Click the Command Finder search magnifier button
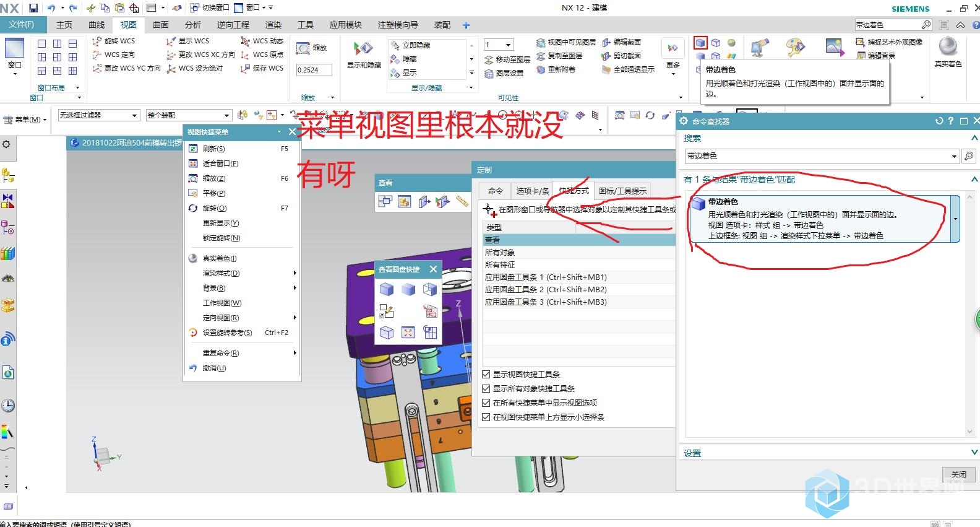Screen dimensions: 980x527 point(969,156)
